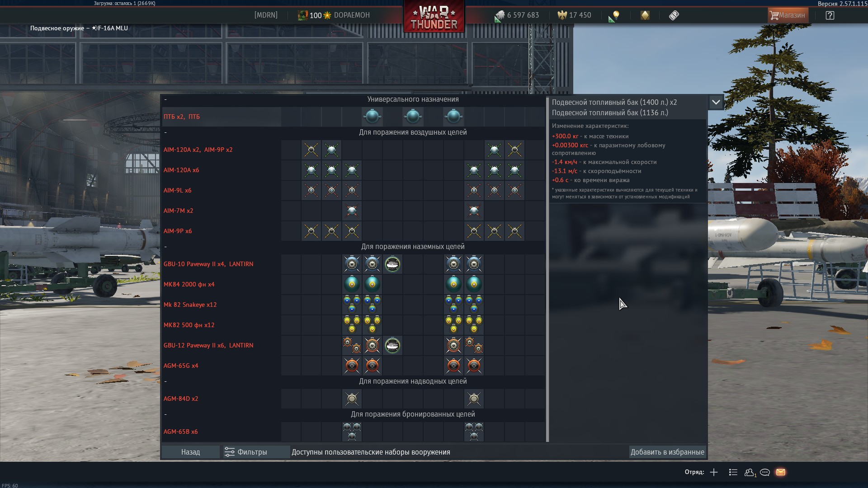The height and width of the screenshot is (488, 868).
Task: Select the AIM-9L x6 preset
Action: tap(354, 190)
